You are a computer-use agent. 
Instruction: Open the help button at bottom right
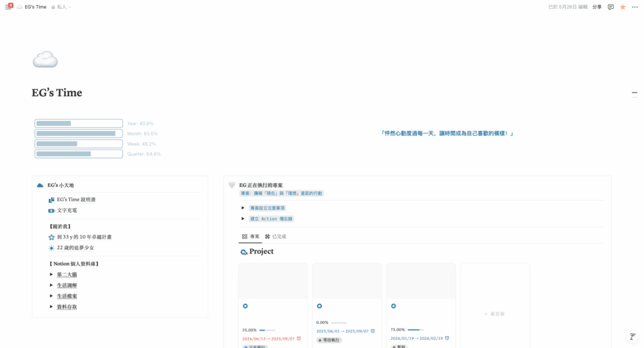pos(633,337)
